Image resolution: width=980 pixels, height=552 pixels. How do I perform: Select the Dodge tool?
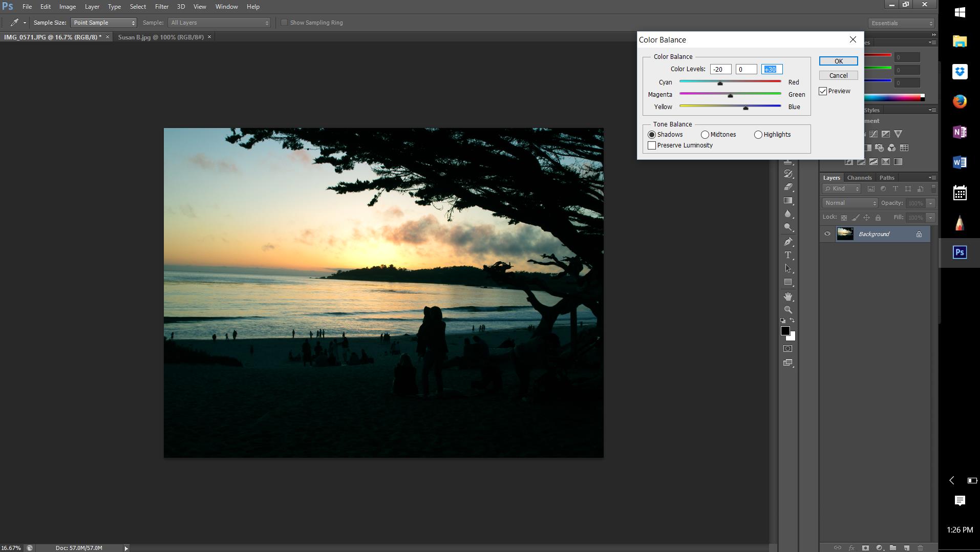click(x=788, y=227)
